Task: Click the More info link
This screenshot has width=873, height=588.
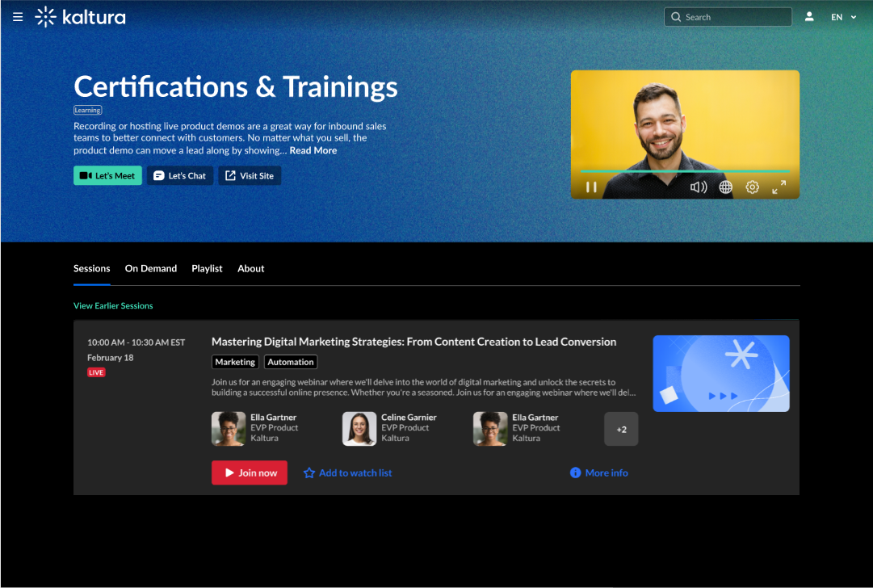Action: coord(599,472)
